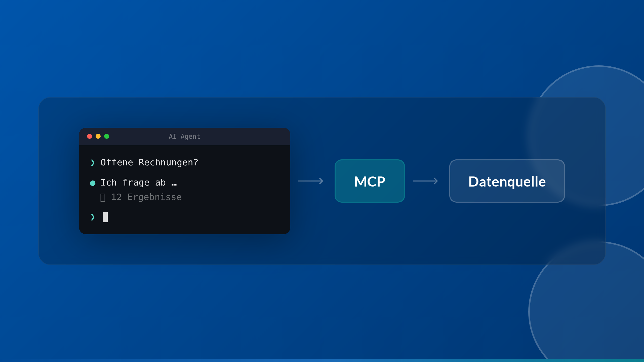Click the yellow minimize dot in terminal
This screenshot has height=362, width=644.
[98, 136]
